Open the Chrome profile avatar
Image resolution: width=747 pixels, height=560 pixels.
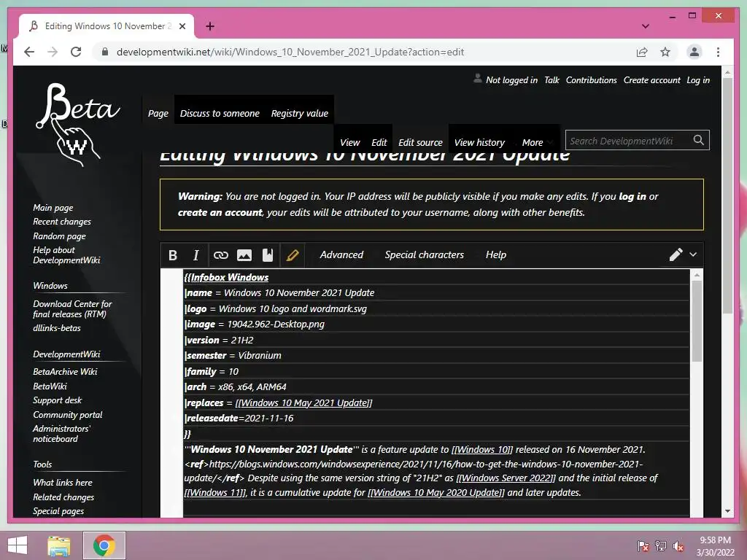[x=694, y=52]
